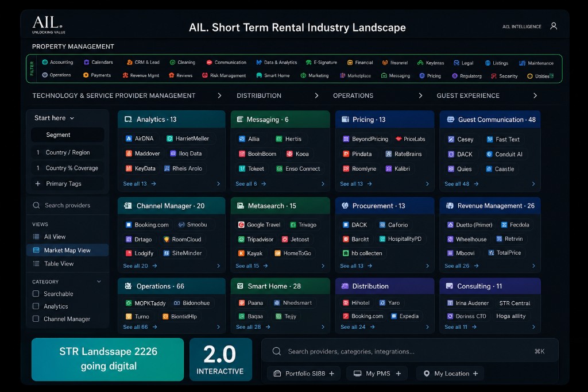The width and height of the screenshot is (588, 392).
Task: Click the Procurement card header icon
Action: 345,206
